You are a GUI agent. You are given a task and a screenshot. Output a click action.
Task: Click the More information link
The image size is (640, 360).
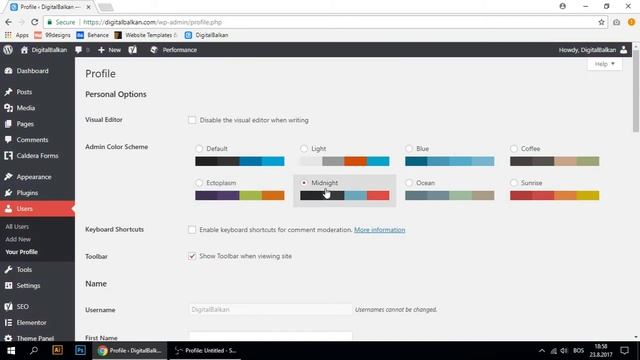(x=380, y=230)
